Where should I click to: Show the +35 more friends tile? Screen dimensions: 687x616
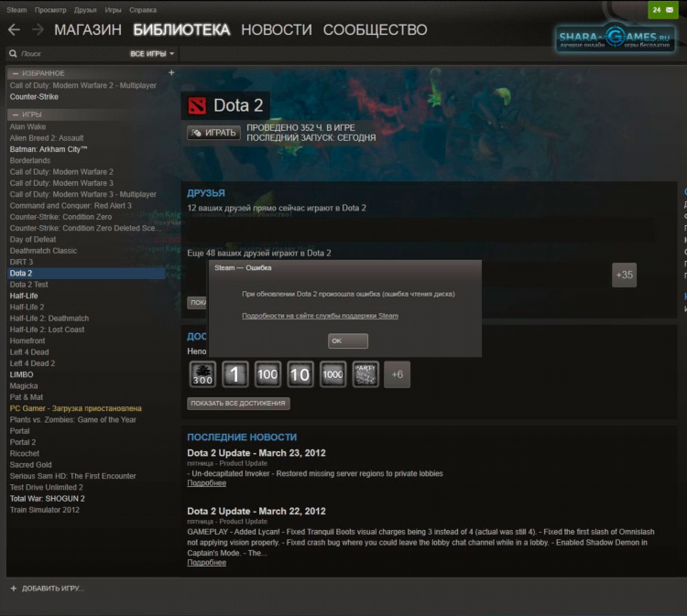(624, 275)
